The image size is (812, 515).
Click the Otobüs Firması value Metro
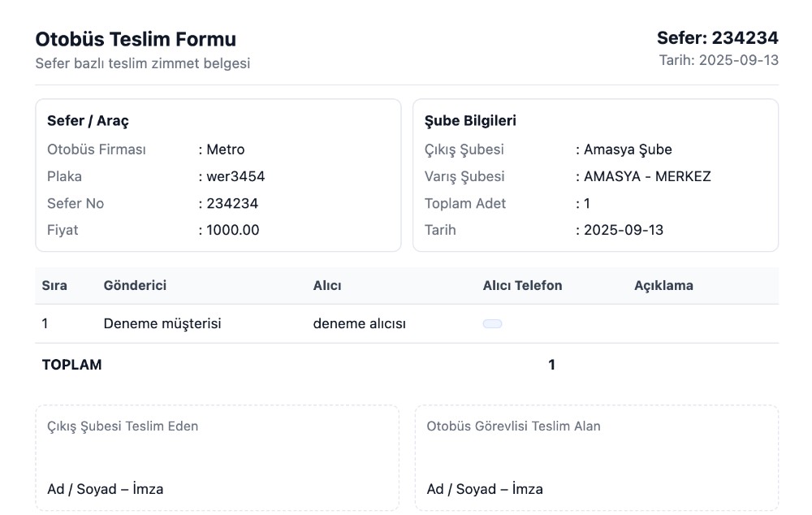[x=225, y=149]
